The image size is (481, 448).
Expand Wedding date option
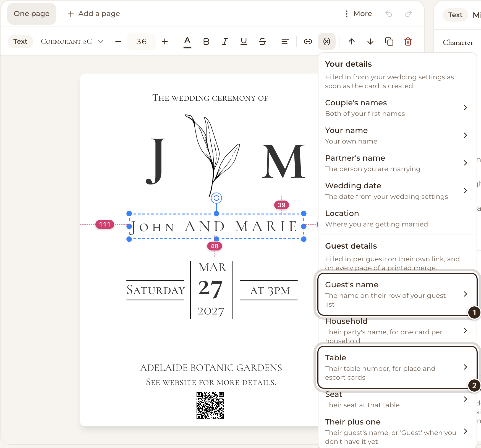click(x=397, y=191)
